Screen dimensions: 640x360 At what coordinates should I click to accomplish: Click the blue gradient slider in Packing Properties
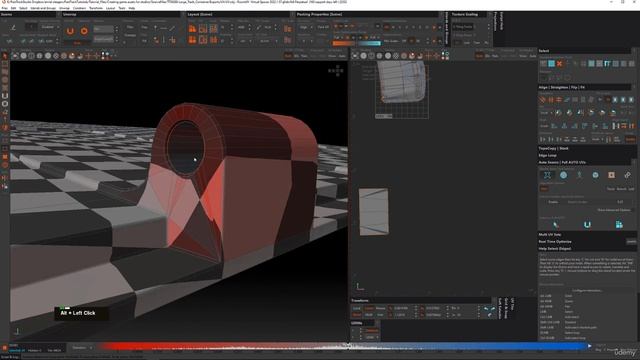point(369,43)
